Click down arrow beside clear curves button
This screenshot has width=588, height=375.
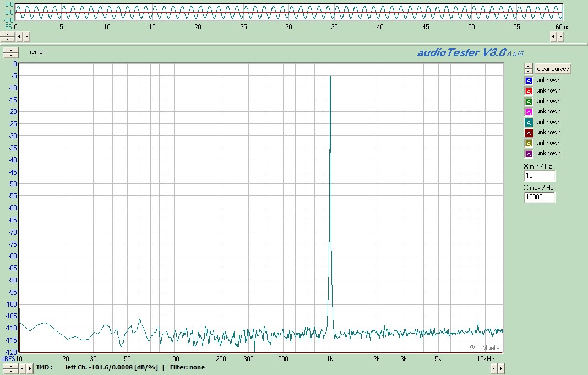click(529, 71)
